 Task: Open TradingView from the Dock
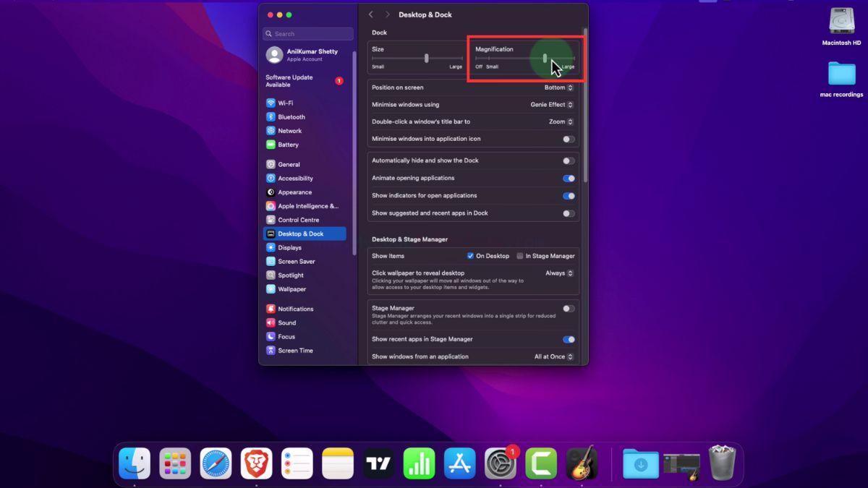tap(378, 463)
